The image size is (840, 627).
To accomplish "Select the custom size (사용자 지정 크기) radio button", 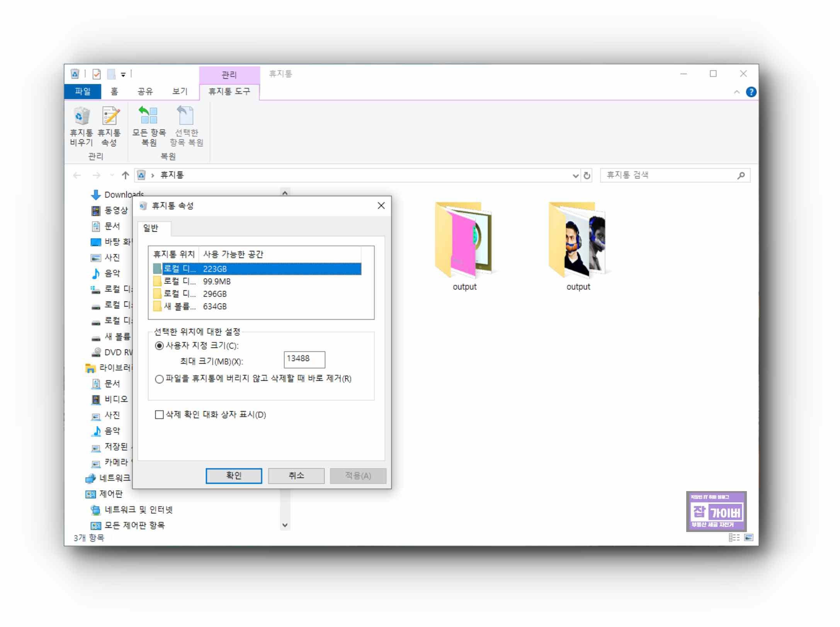I will 159,346.
